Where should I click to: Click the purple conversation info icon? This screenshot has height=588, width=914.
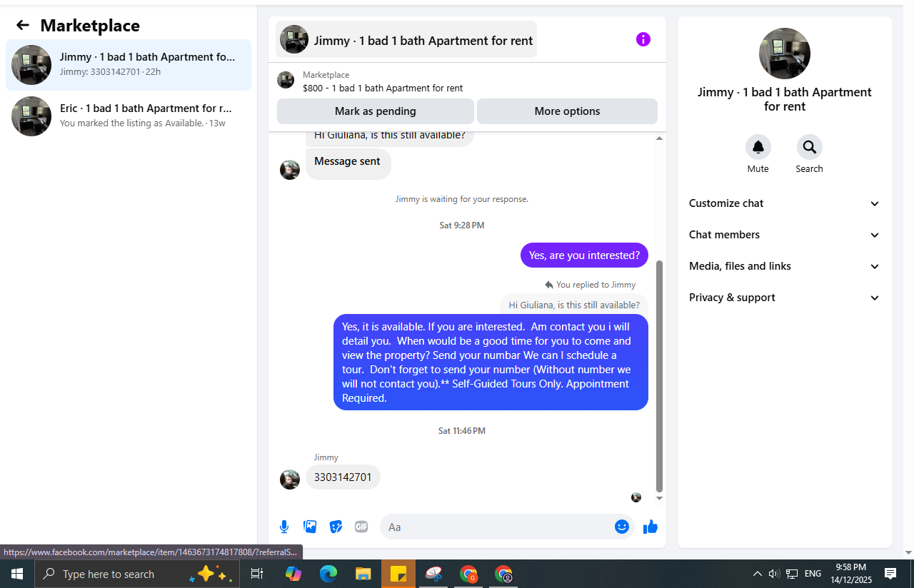pyautogui.click(x=643, y=39)
